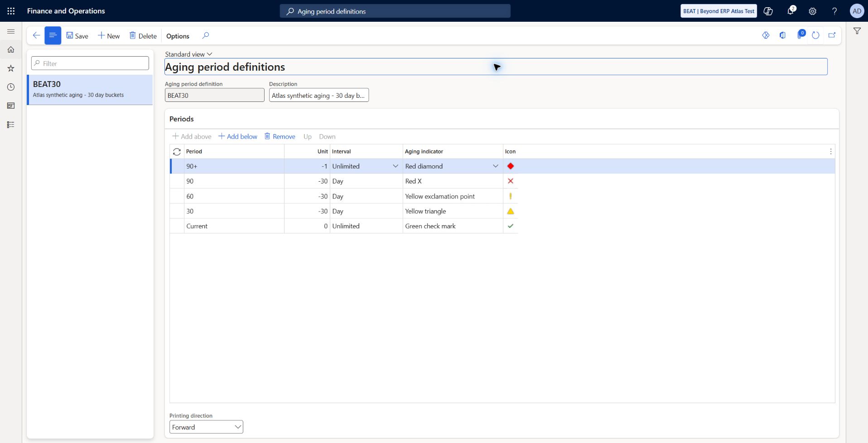Click the Description field
This screenshot has width=868, height=443.
click(x=319, y=95)
